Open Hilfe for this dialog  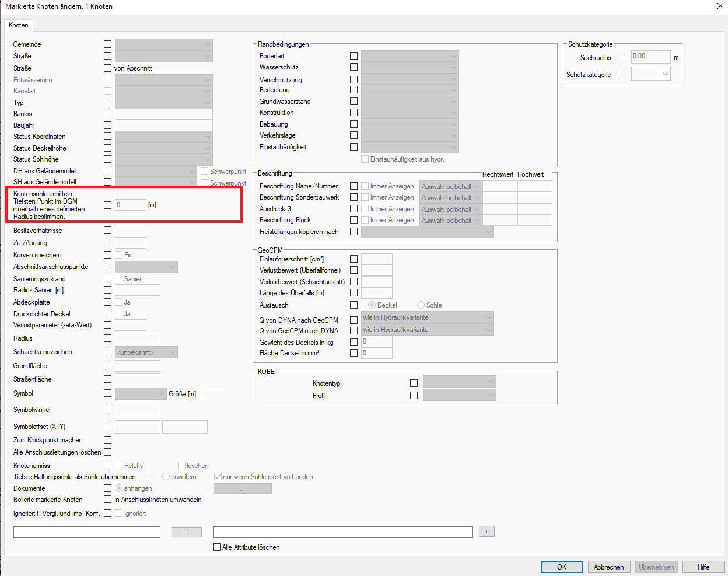[703, 567]
